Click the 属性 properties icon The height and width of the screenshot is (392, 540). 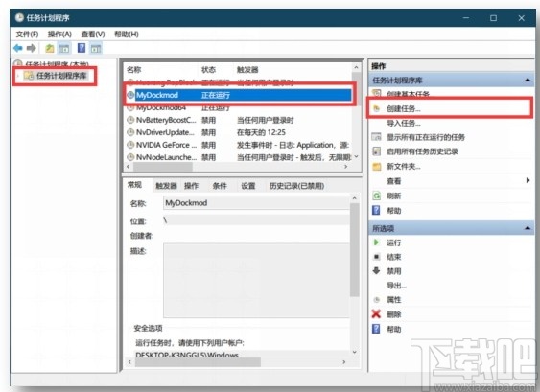point(376,300)
